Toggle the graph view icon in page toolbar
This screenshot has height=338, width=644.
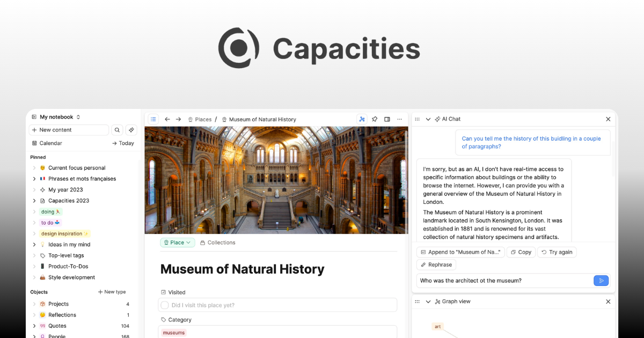(x=362, y=119)
